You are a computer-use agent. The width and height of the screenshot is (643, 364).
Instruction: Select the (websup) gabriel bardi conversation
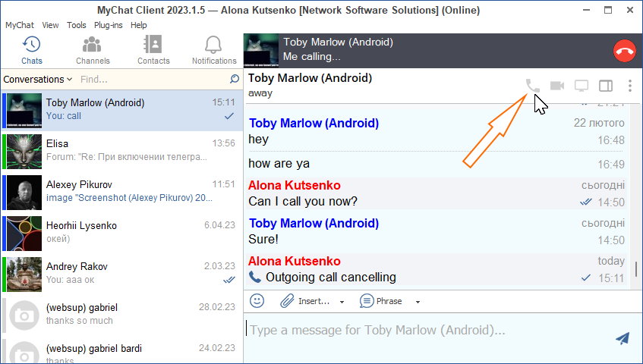coord(122,351)
